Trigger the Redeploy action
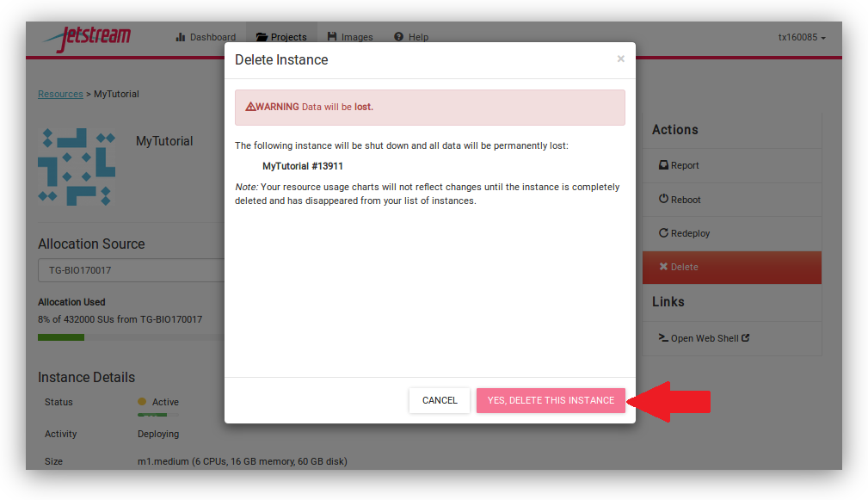Viewport: 868px width, 500px height. 684,233
